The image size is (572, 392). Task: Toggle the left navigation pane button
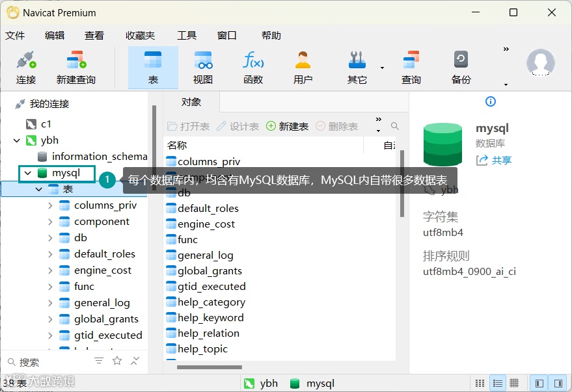point(539,384)
